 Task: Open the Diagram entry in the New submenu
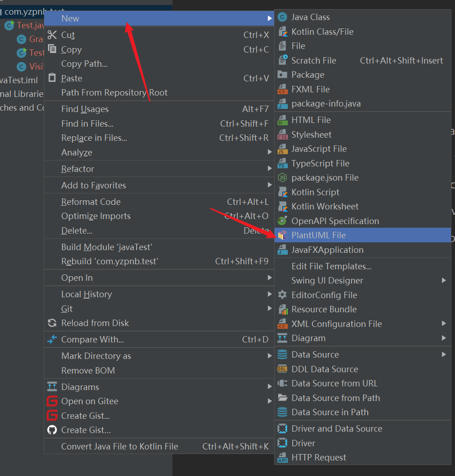363,338
